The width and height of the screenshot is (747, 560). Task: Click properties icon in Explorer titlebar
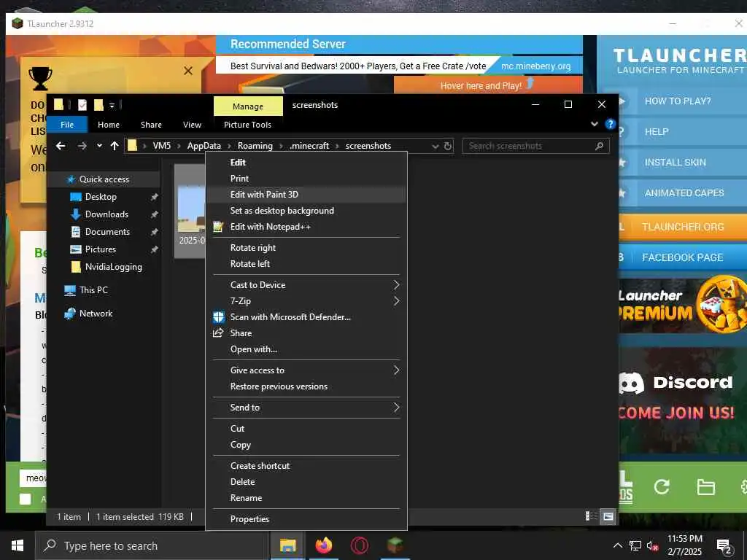point(82,105)
